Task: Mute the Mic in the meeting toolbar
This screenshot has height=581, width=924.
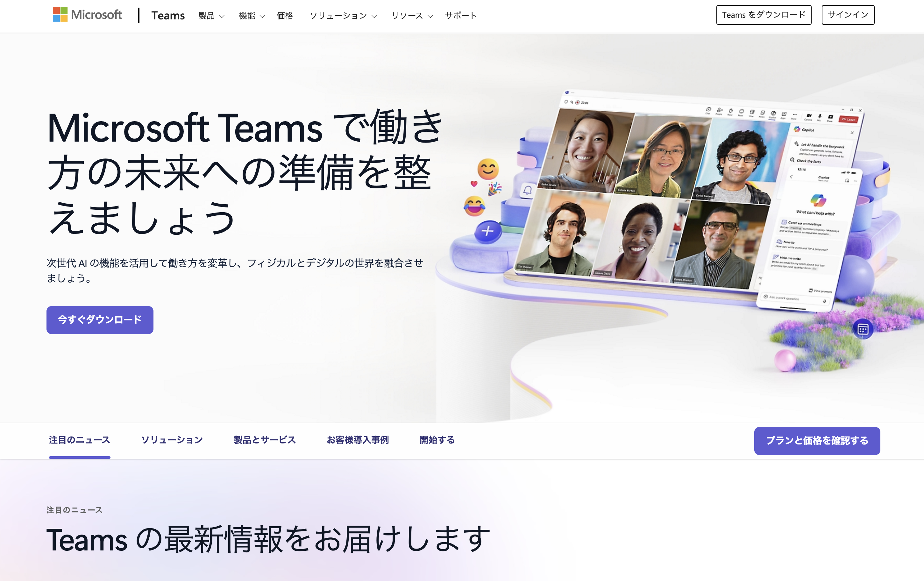Action: coord(819,116)
